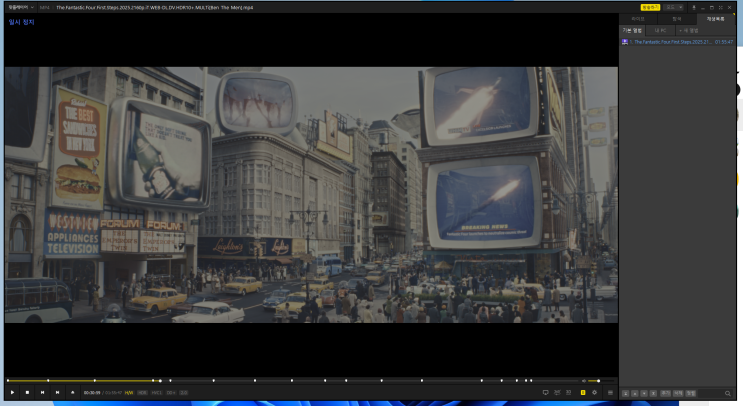This screenshot has height=406, width=743.
Task: Click the 01:55:47 duration in playlist
Action: click(x=724, y=42)
